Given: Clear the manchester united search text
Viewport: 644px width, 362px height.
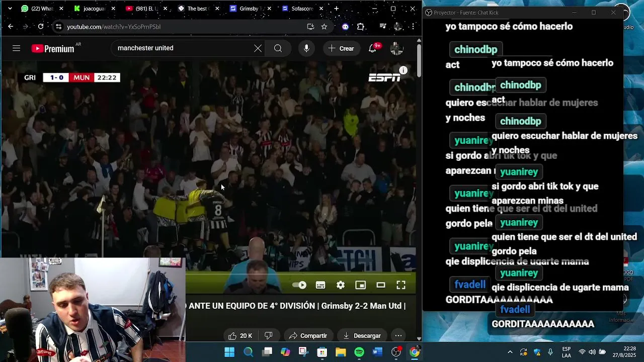Looking at the screenshot, I should point(258,48).
